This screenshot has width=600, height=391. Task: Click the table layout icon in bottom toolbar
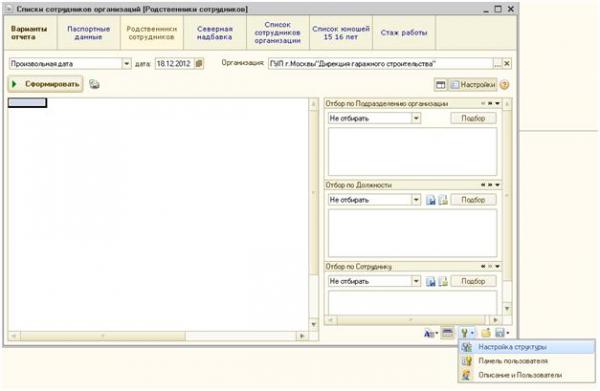447,333
